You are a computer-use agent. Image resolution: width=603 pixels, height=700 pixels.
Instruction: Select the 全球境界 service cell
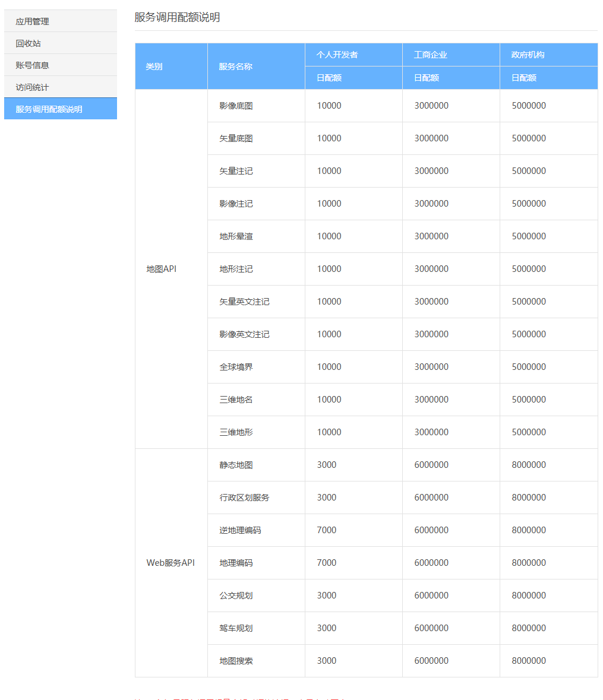pyautogui.click(x=236, y=367)
